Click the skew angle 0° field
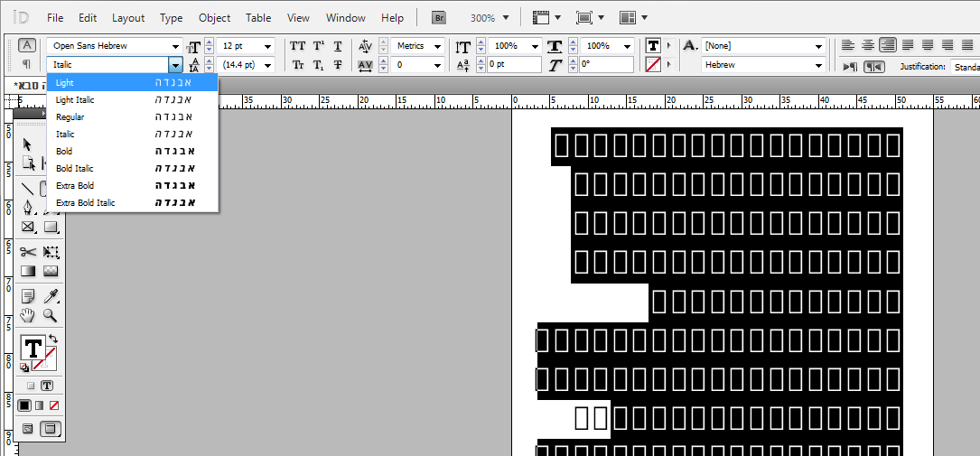This screenshot has width=980, height=456. [x=606, y=65]
